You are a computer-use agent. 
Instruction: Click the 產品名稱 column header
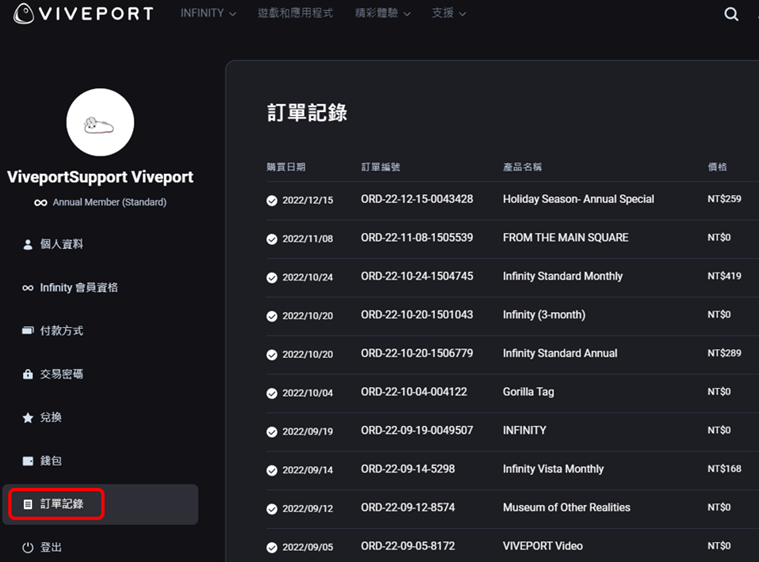(x=522, y=167)
